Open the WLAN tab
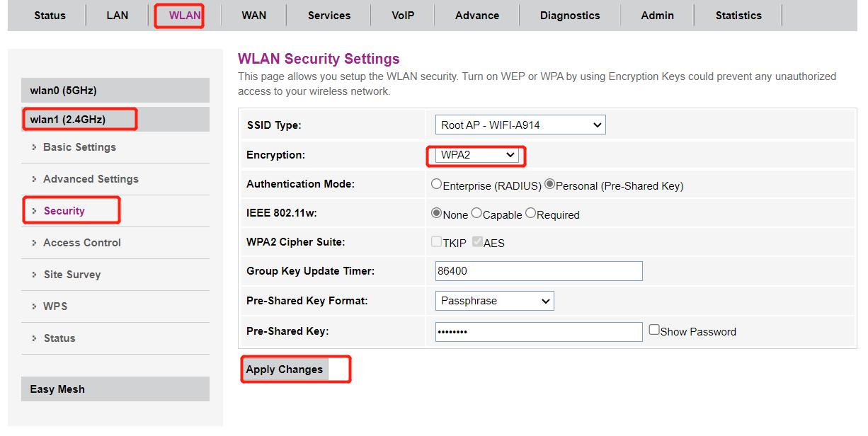Image resolution: width=868 pixels, height=436 pixels. (185, 15)
